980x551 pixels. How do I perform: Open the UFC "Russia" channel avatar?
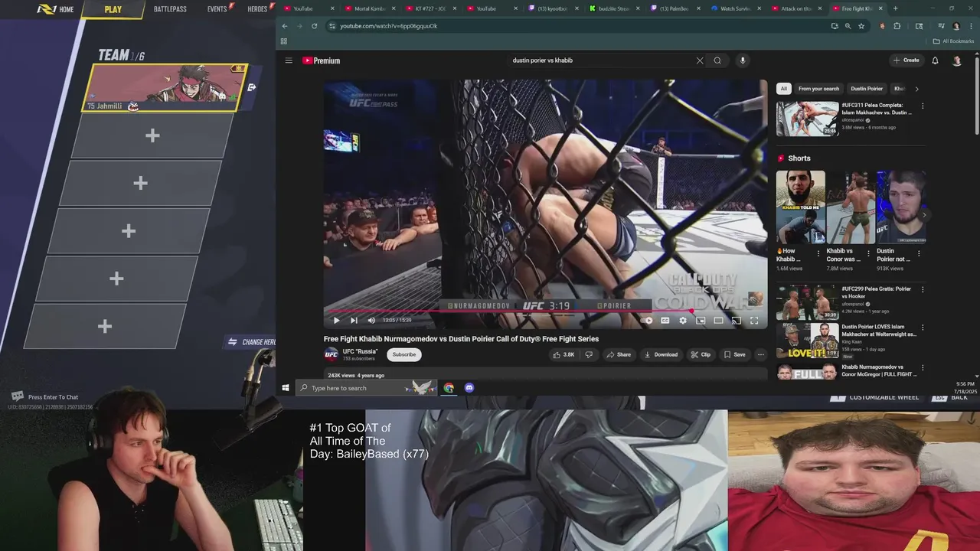(331, 354)
